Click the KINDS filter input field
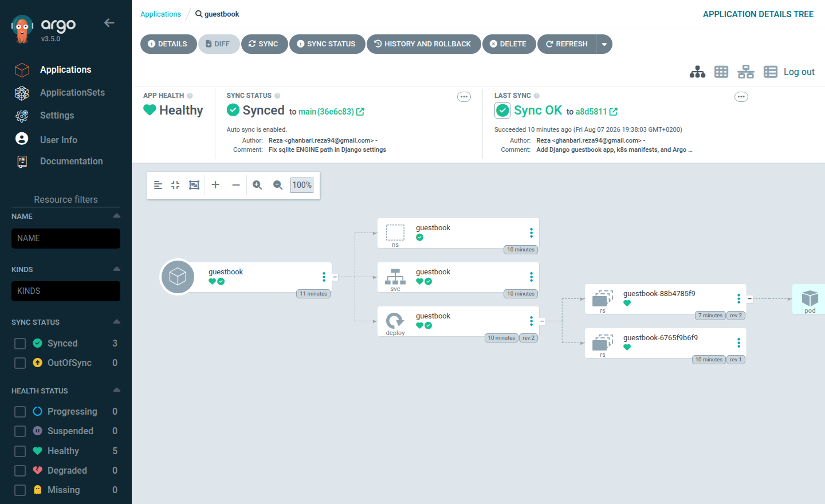Viewport: 825px width, 504px height. coord(66,291)
